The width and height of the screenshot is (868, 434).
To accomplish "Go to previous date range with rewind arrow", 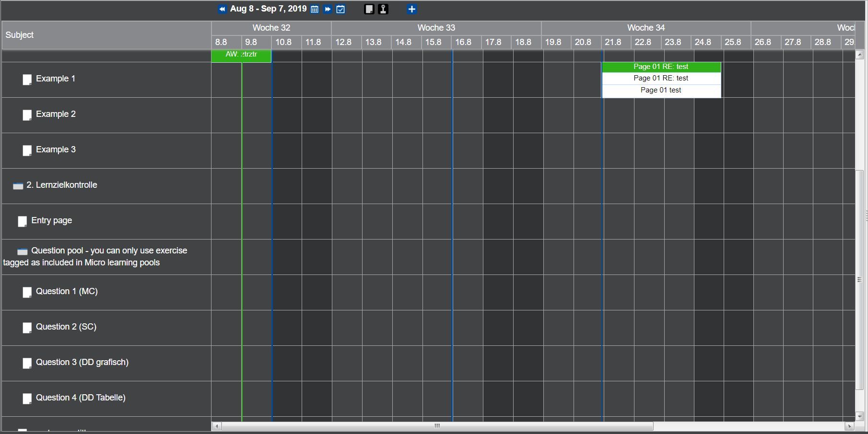I will [222, 9].
